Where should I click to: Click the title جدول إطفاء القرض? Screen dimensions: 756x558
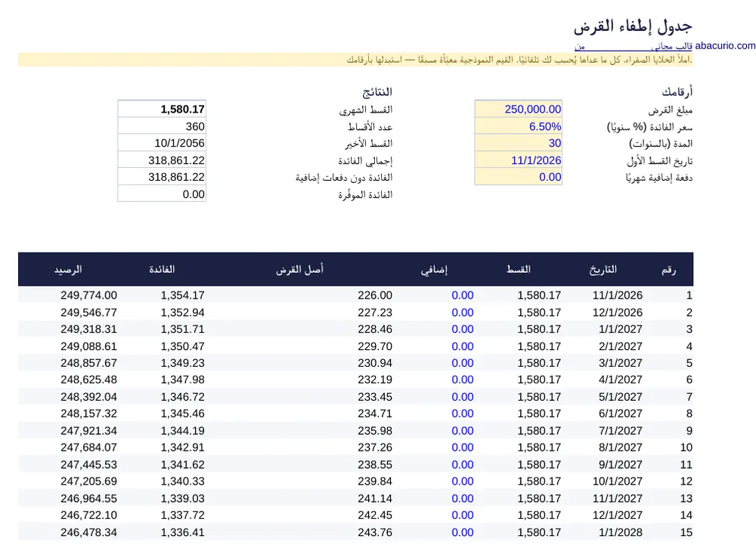[633, 26]
